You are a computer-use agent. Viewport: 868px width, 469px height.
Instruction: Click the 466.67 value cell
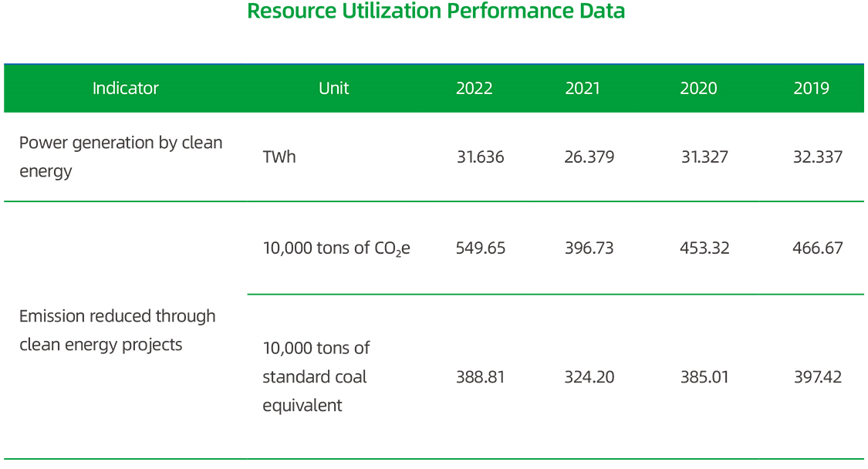818,248
